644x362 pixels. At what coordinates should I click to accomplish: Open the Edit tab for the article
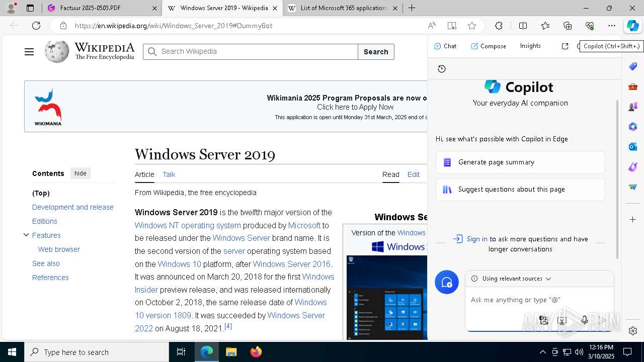(x=414, y=174)
